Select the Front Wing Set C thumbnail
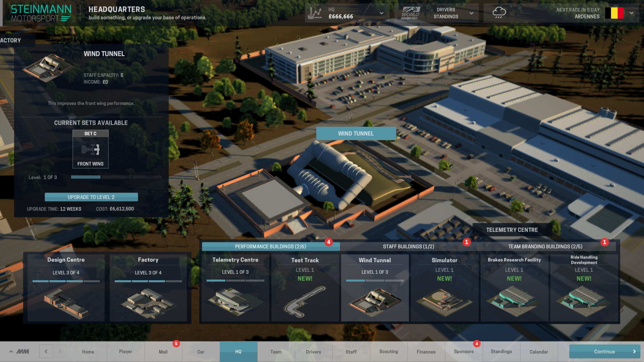Viewport: 644px width, 362px height. tap(90, 149)
